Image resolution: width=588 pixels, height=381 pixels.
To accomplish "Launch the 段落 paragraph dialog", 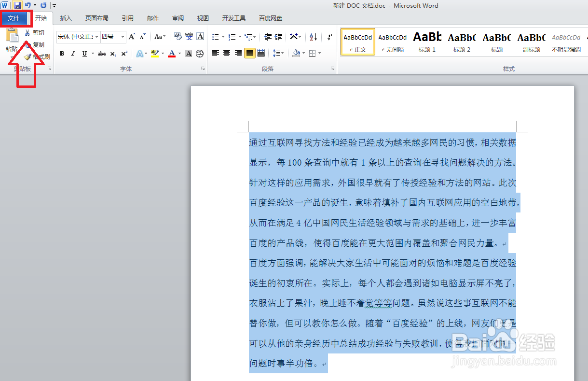I will tap(332, 69).
